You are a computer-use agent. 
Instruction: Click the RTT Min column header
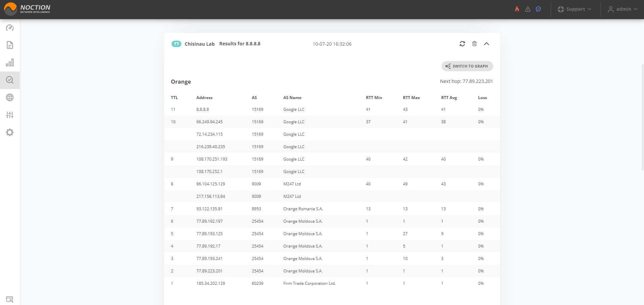click(x=374, y=98)
